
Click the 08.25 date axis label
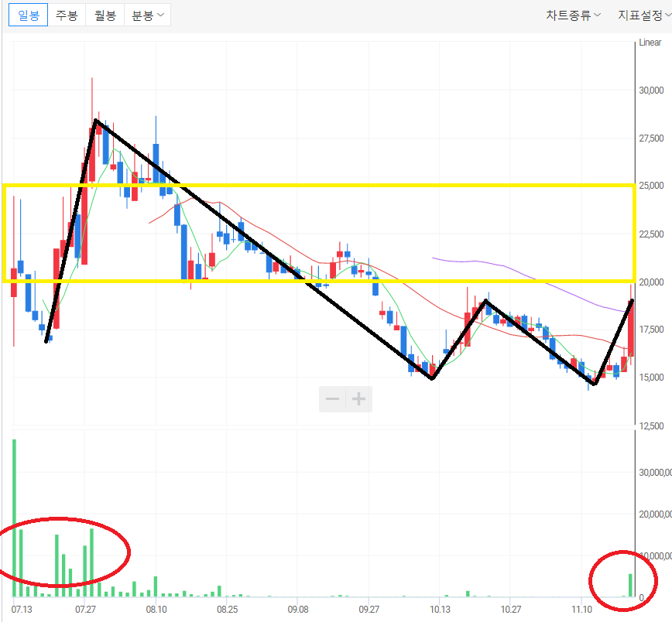point(227,609)
